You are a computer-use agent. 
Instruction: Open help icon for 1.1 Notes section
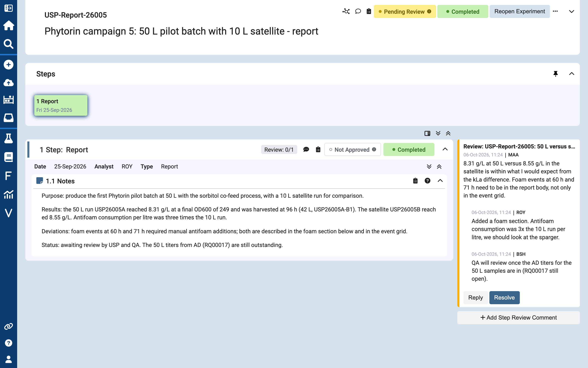click(x=427, y=181)
